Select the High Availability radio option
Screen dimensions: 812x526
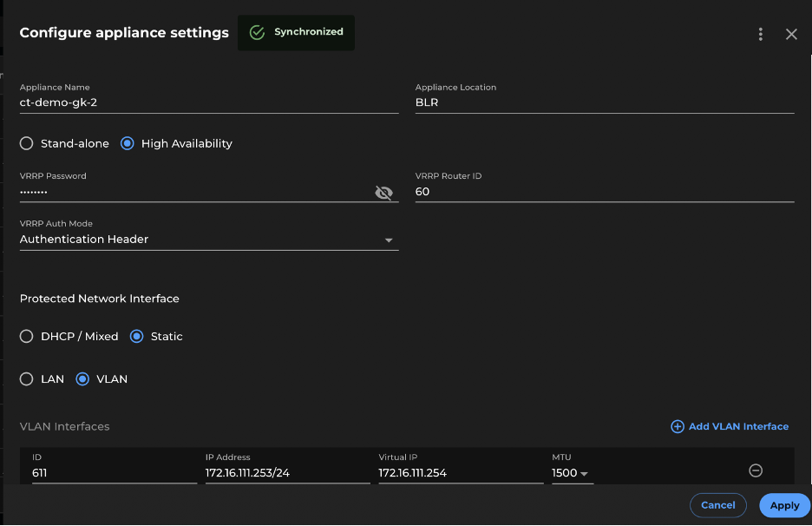click(128, 143)
